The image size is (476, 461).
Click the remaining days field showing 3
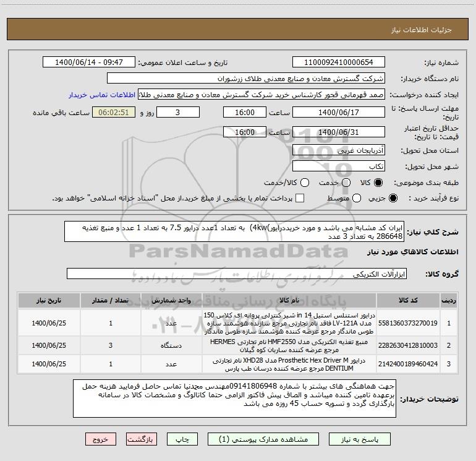[178, 112]
